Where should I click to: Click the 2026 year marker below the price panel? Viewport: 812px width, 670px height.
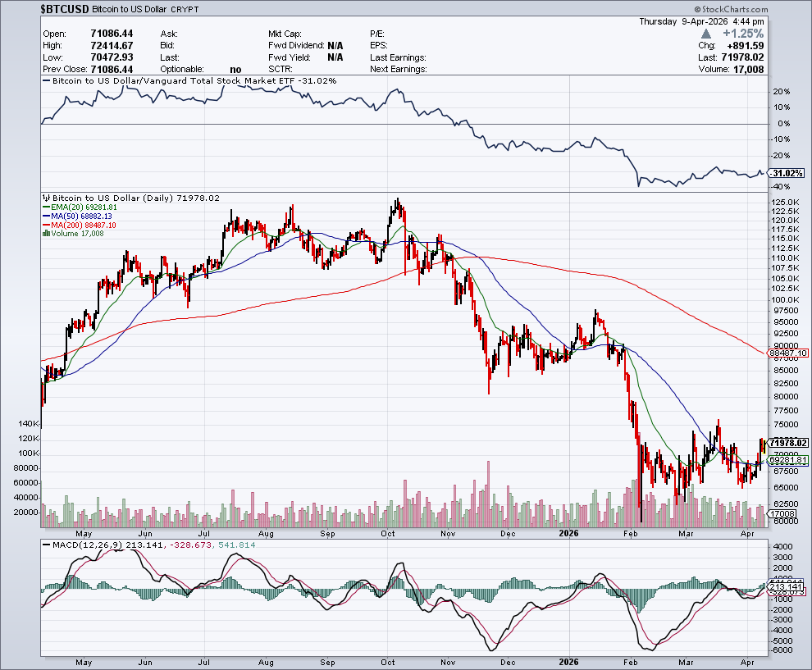point(568,533)
